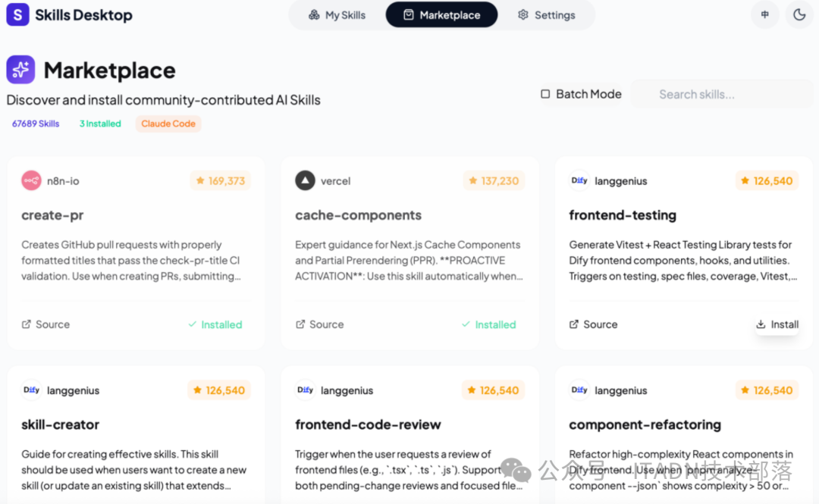Open the frontend-testing skill title
This screenshot has height=504, width=819.
[623, 215]
